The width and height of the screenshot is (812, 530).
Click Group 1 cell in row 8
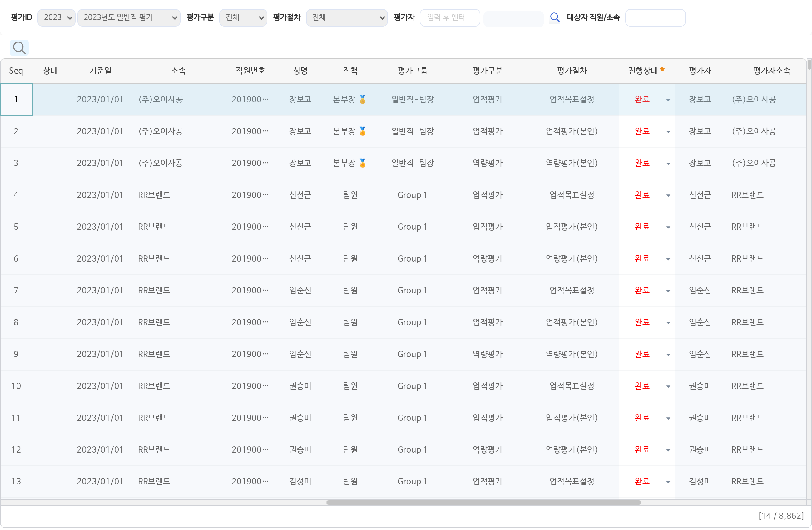pos(412,322)
